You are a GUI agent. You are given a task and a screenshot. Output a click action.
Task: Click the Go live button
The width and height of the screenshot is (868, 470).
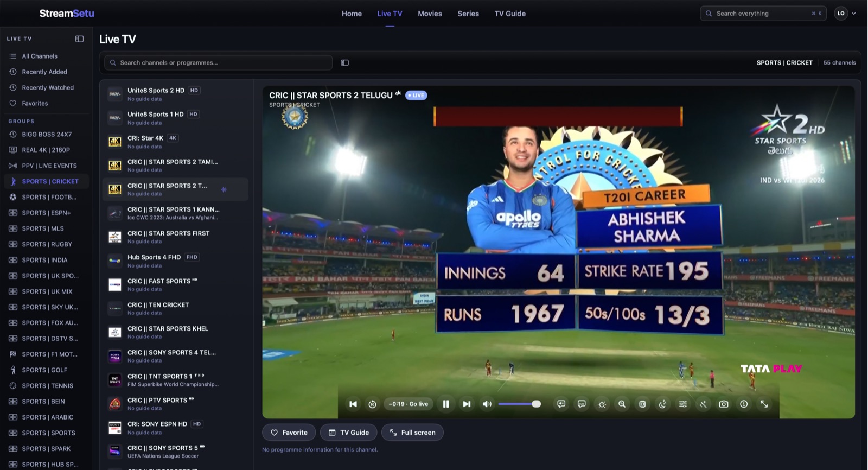tap(409, 404)
